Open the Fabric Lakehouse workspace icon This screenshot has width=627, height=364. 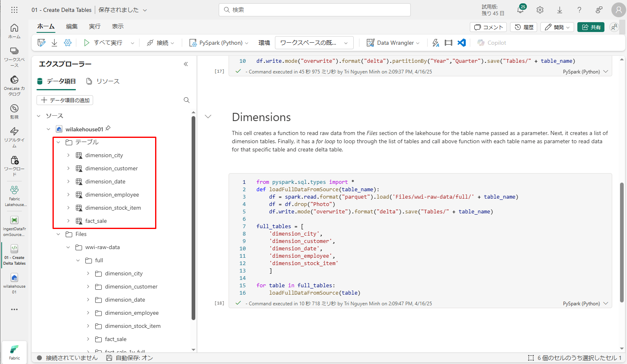coord(14,196)
